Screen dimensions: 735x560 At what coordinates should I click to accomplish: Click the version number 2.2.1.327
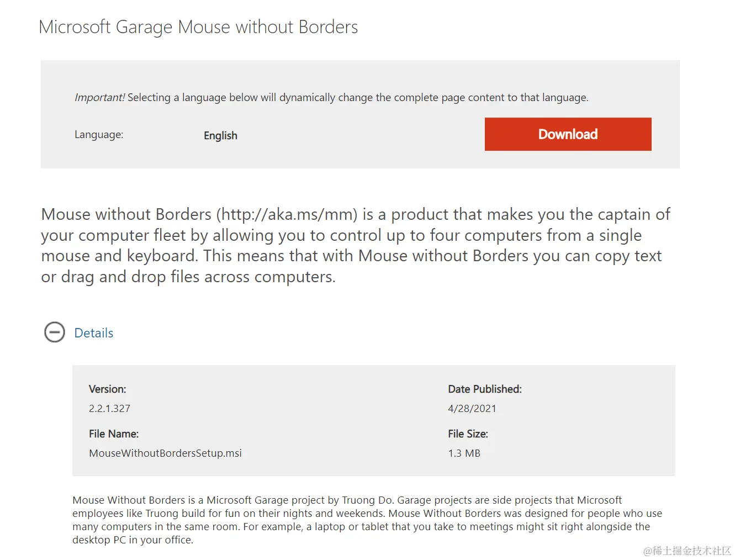[109, 409]
